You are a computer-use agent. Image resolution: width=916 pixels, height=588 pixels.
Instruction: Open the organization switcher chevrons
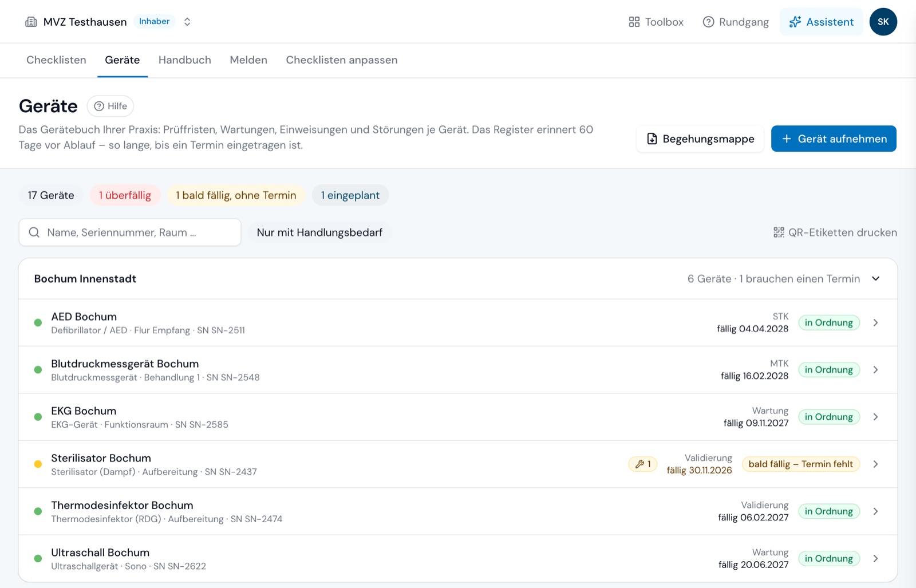[x=187, y=22]
